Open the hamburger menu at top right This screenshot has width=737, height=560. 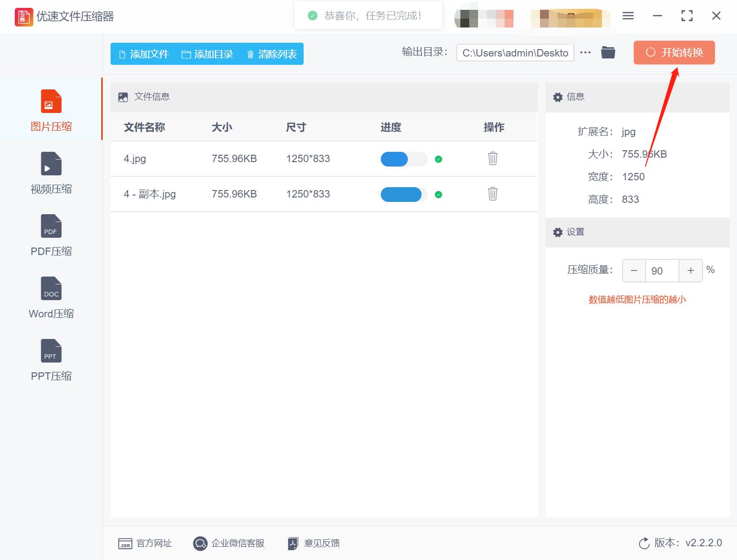click(x=627, y=15)
